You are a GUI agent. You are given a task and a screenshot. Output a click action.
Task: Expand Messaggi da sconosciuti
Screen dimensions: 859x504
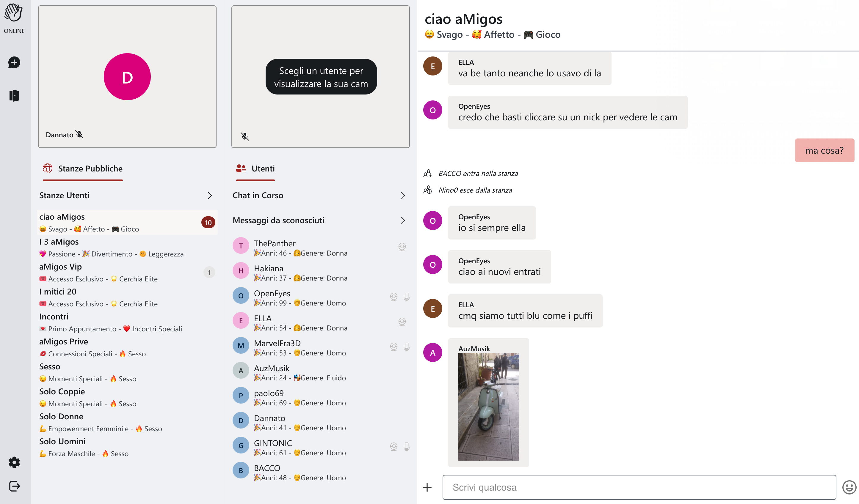pos(320,220)
